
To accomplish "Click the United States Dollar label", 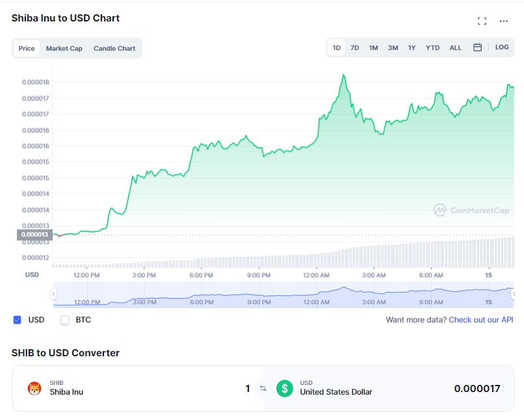I will [336, 392].
